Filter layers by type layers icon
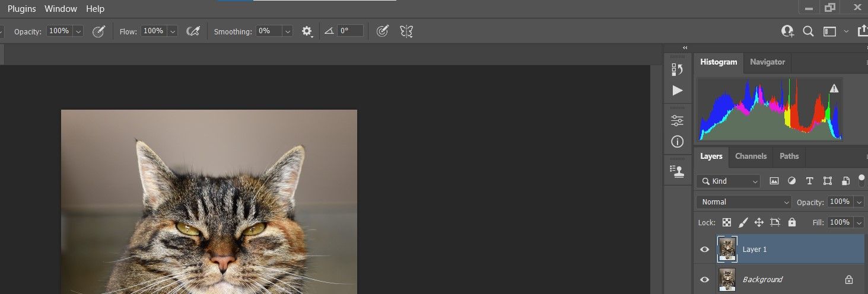Viewport: 868px width, 294px height. point(809,181)
